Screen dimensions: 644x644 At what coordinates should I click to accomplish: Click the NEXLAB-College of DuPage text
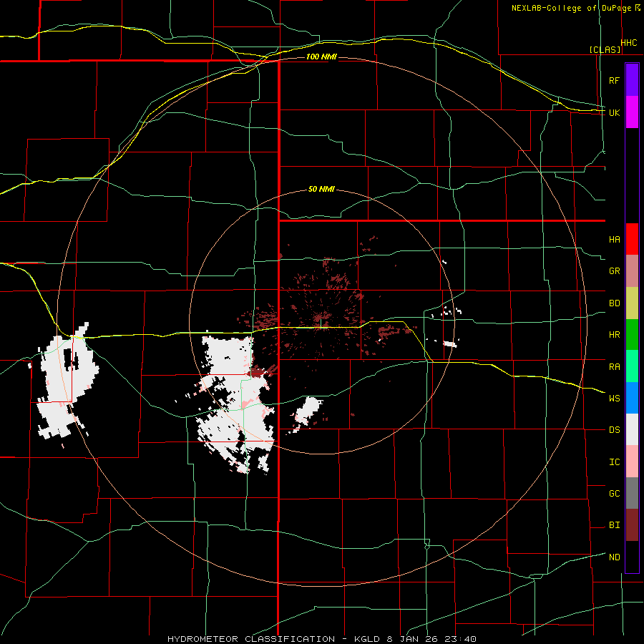(572, 8)
